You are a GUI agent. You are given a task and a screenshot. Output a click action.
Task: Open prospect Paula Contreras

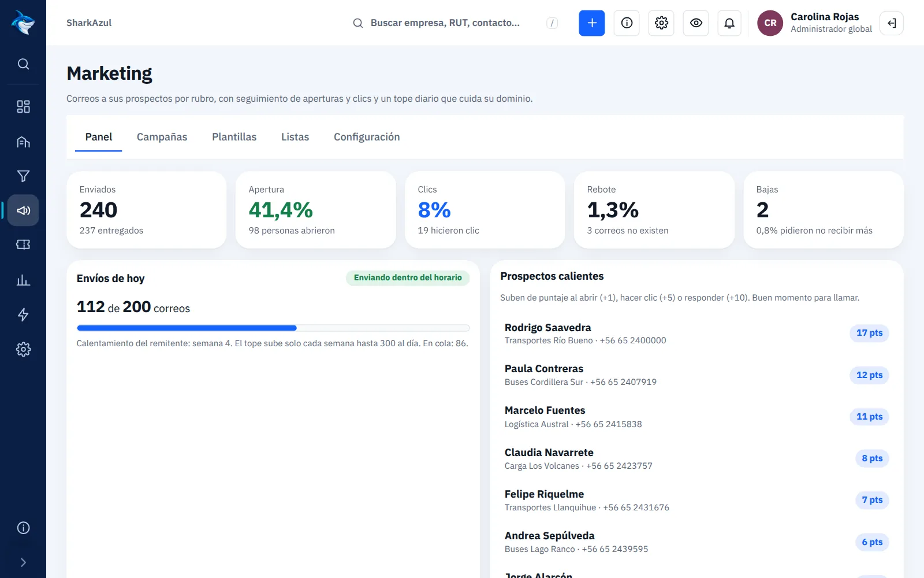point(696,375)
